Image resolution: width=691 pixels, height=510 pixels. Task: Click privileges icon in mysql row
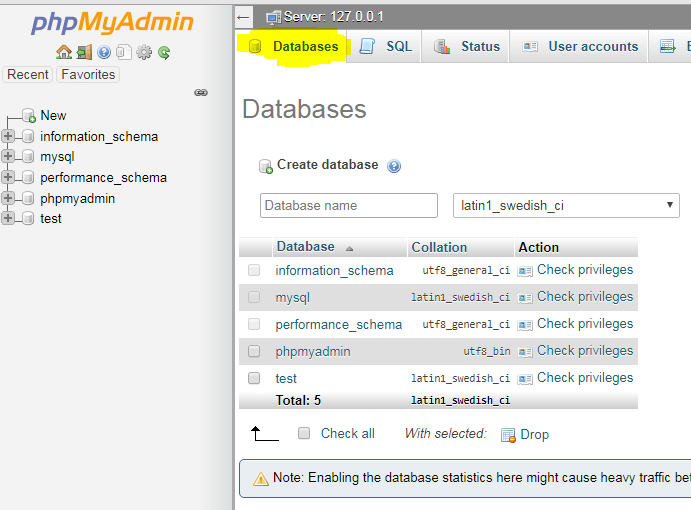[x=525, y=298]
